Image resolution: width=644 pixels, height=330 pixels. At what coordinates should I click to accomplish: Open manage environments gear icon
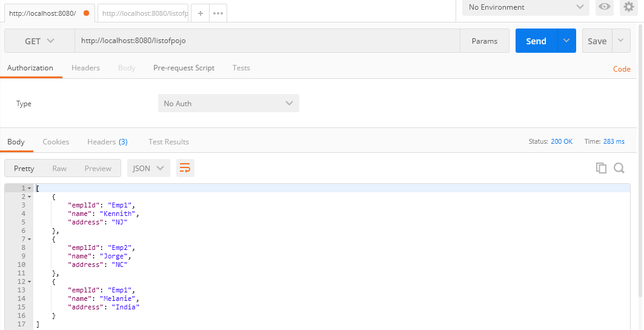pyautogui.click(x=629, y=7)
